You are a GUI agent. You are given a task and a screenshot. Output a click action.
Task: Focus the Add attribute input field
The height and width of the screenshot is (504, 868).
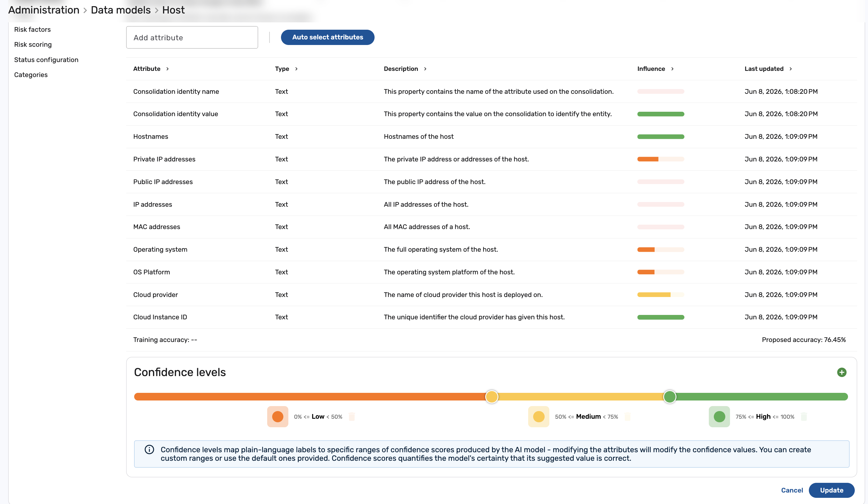pyautogui.click(x=192, y=37)
